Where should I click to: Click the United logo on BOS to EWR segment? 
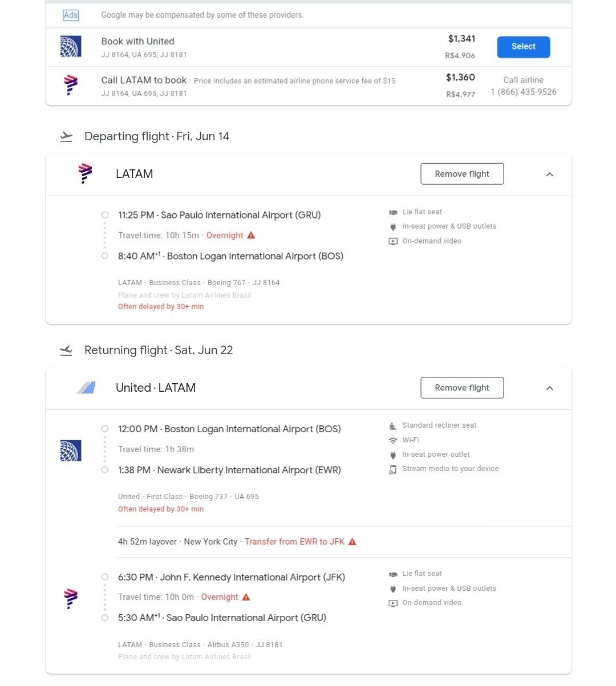coord(71,450)
